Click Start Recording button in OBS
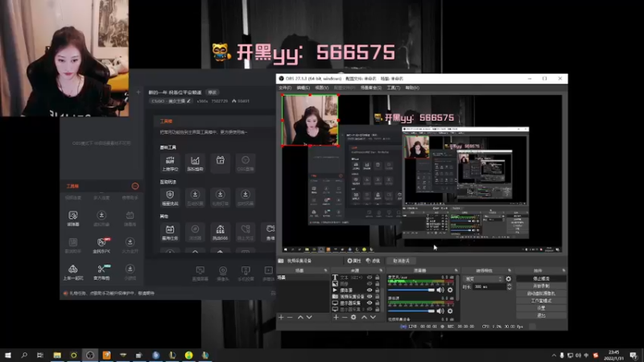 click(x=541, y=286)
